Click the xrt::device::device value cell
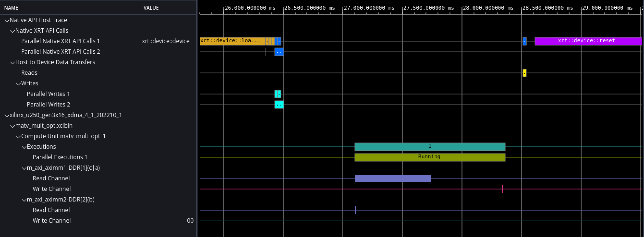 coord(165,41)
